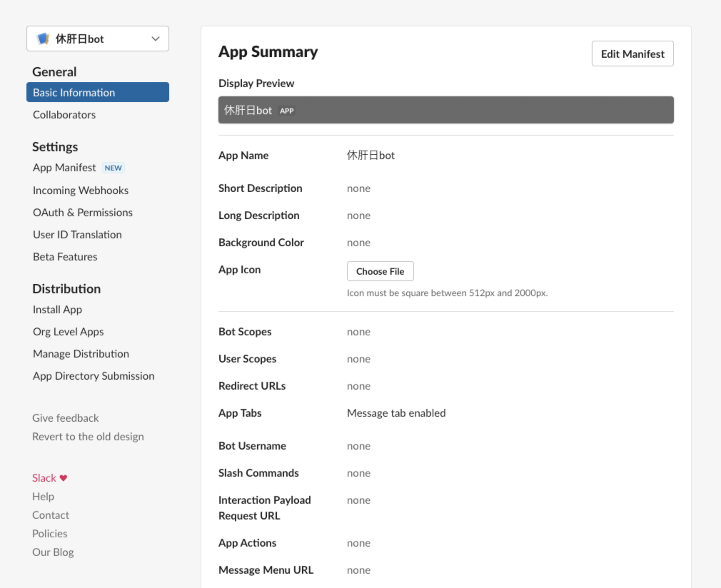
Task: Click the Display Preview banner
Action: tap(446, 110)
